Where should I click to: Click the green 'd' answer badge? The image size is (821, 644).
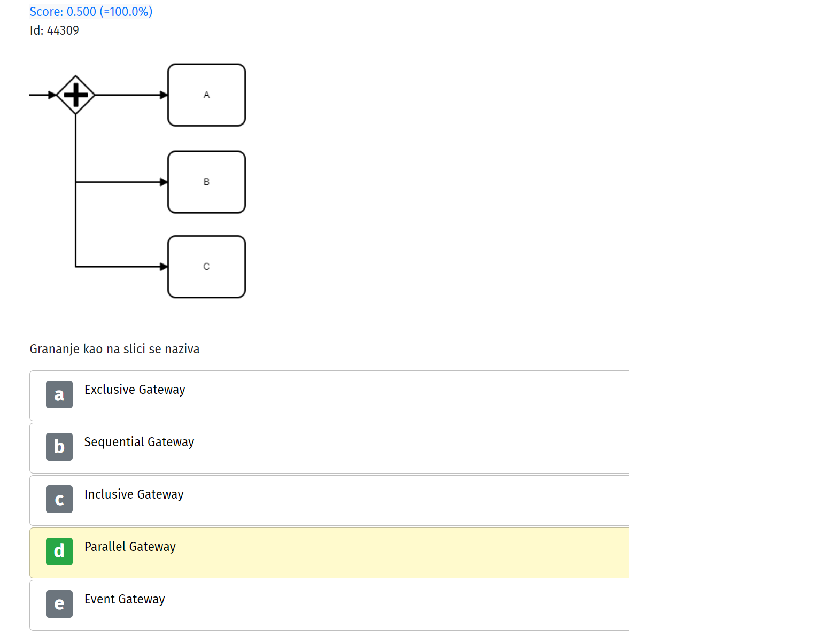(x=59, y=552)
